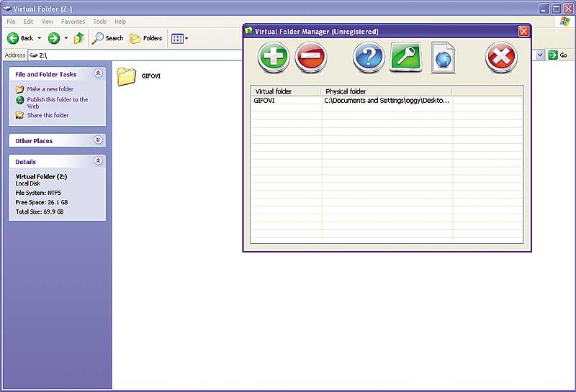The image size is (576, 392).
Task: Click the Forward arrow in Explorer toolbar
Action: click(54, 38)
